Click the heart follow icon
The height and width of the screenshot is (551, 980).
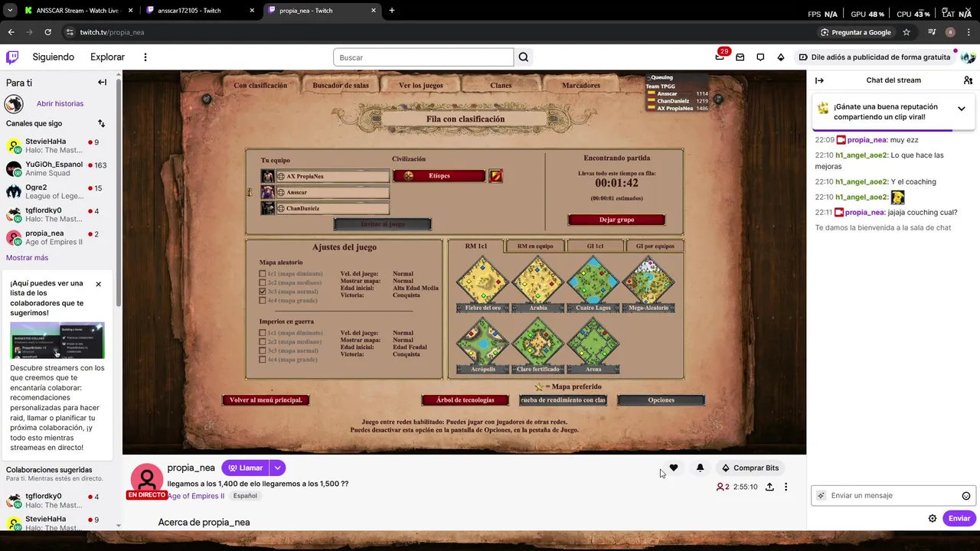(674, 468)
